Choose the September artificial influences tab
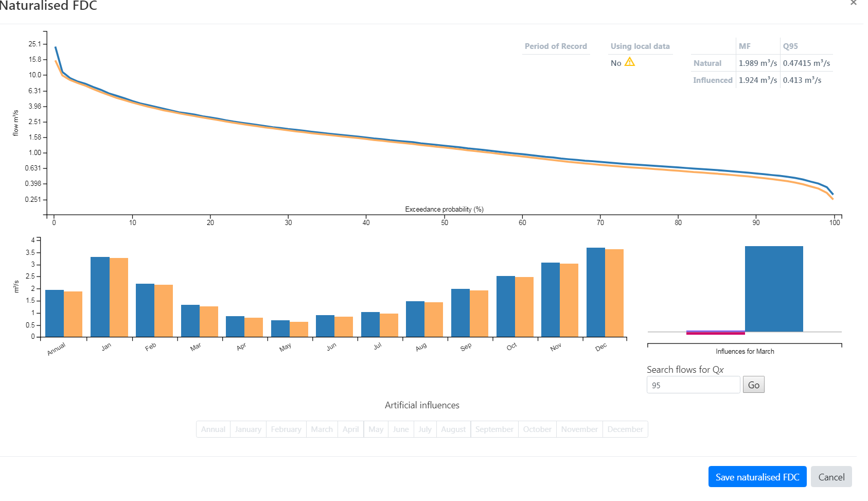This screenshot has height=501, width=868. point(494,429)
